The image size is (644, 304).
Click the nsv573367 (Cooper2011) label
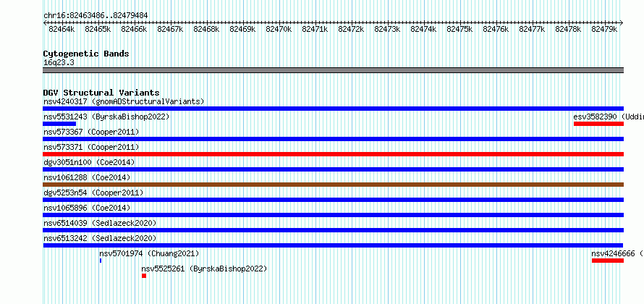click(x=91, y=132)
